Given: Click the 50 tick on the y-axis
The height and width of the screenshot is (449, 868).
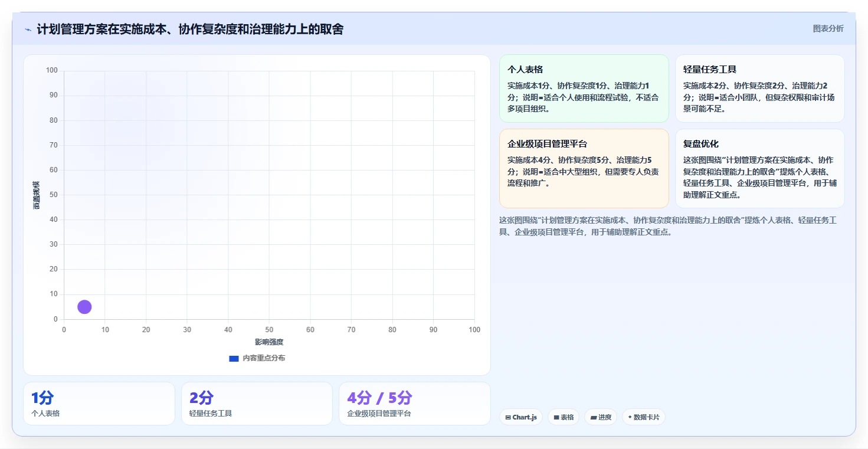Looking at the screenshot, I should point(53,195).
